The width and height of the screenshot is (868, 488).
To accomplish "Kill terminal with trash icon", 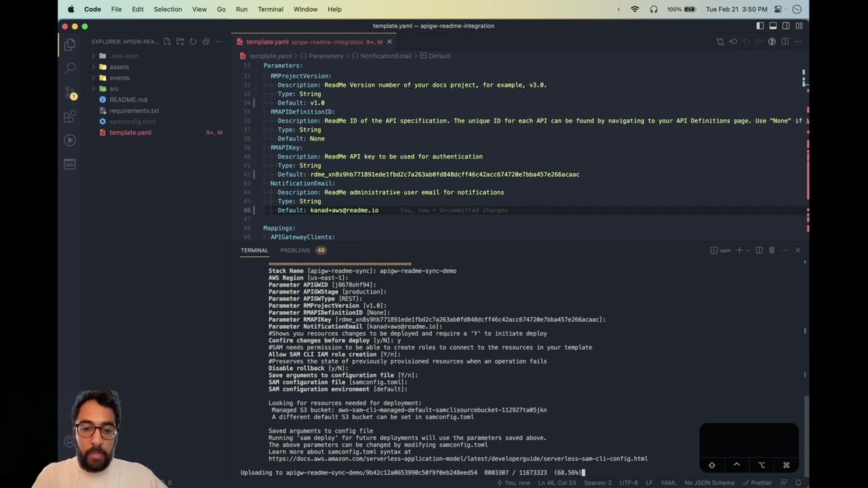I will [x=772, y=250].
